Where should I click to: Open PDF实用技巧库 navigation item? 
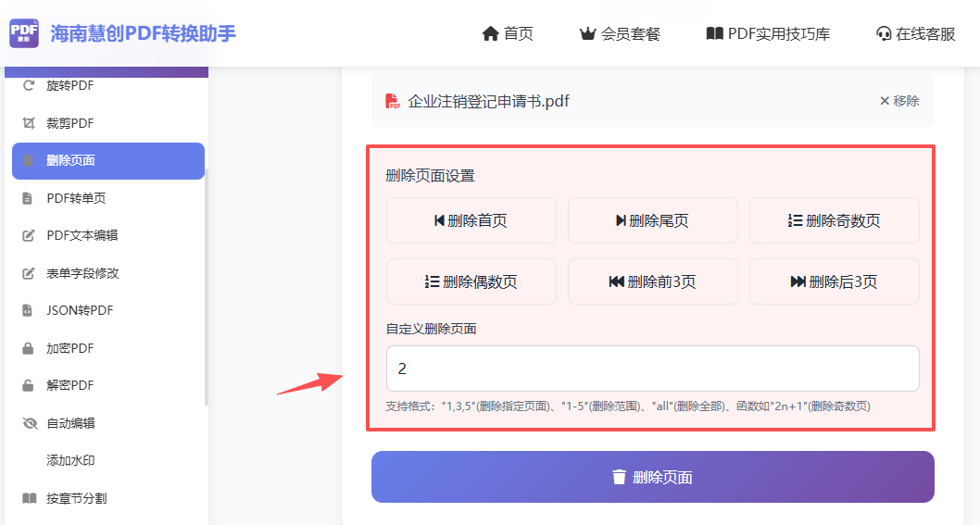pyautogui.click(x=768, y=33)
